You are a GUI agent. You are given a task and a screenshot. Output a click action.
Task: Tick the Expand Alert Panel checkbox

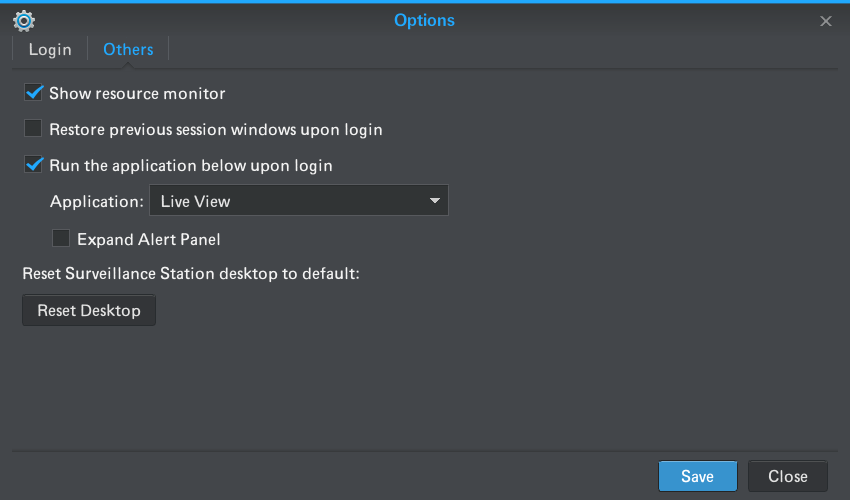click(61, 238)
